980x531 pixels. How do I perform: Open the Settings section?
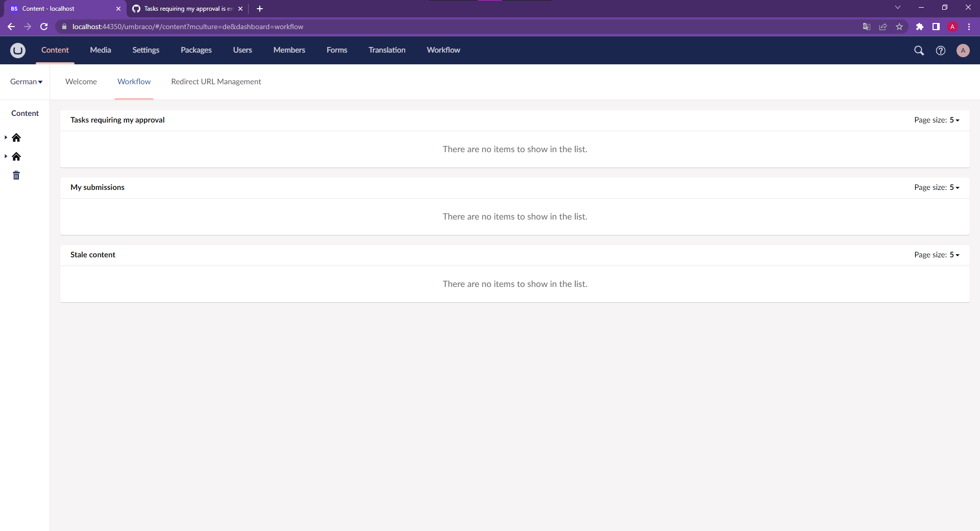coord(145,50)
